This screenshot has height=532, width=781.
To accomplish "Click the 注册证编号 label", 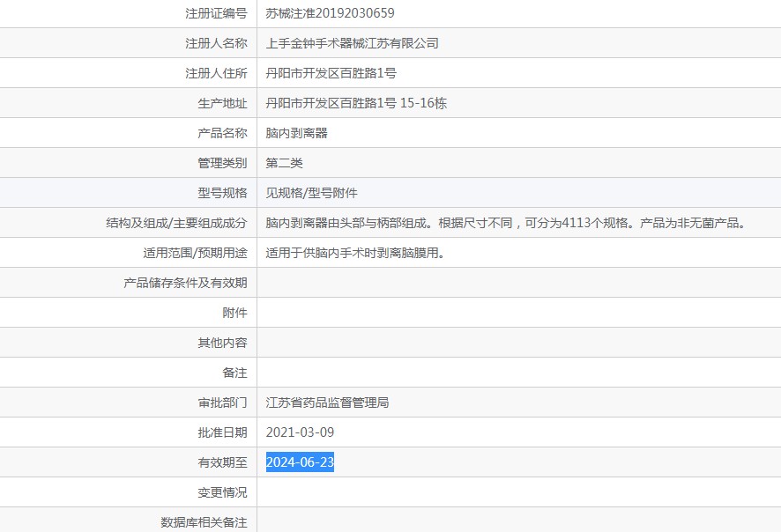I will coord(216,13).
